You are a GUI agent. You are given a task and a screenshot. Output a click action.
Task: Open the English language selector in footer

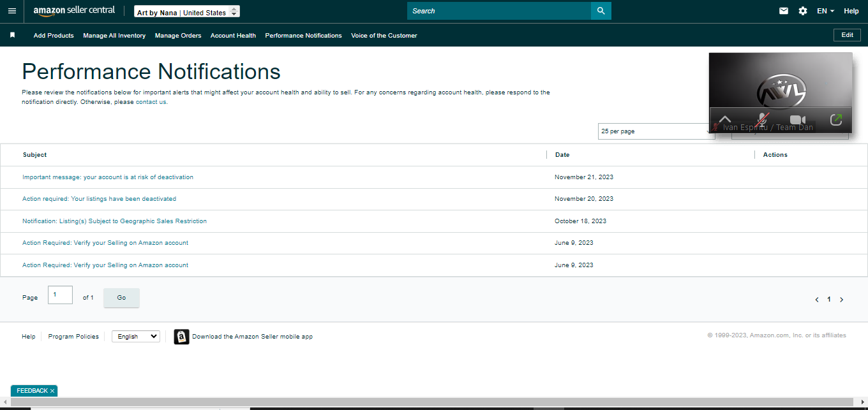[x=136, y=336]
